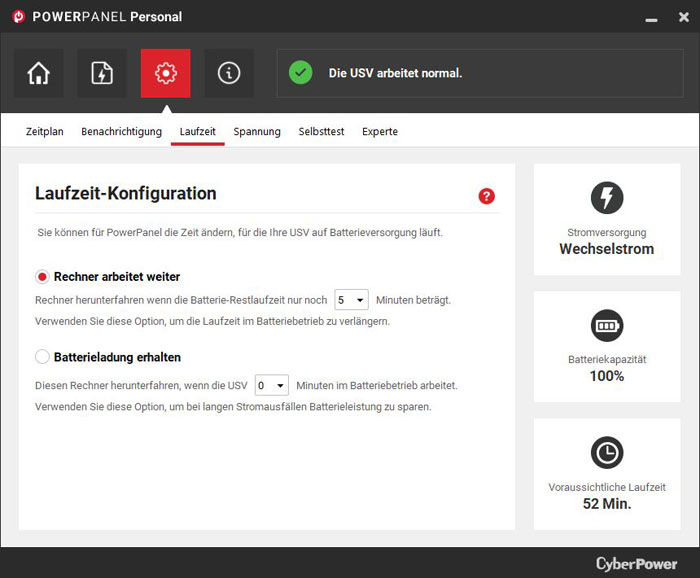Screen dimensions: 700x578
Task: Switch to the Benachrichtigung tab
Action: coord(121,132)
